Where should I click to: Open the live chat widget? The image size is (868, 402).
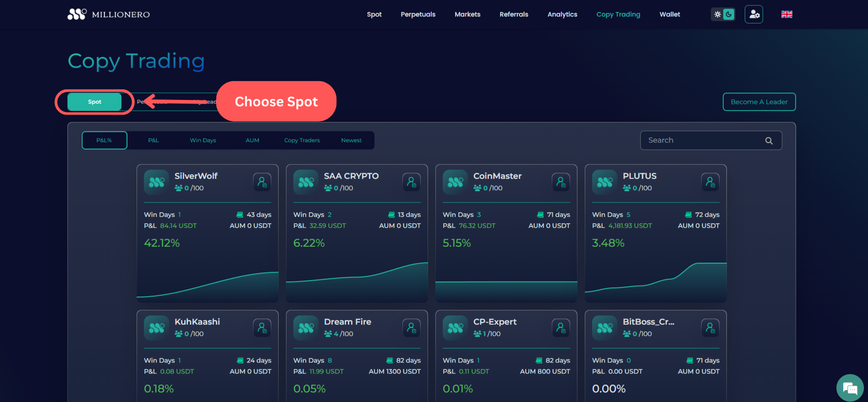pyautogui.click(x=850, y=388)
